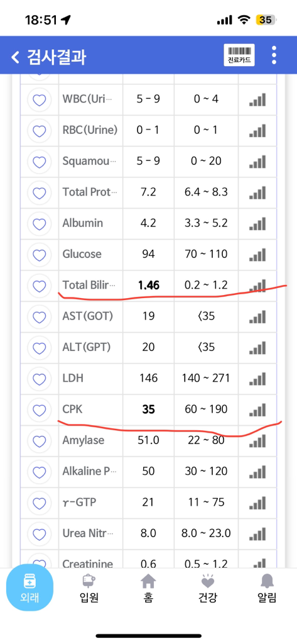297x644 pixels.
Task: Expand the truncated Alkaline P… test name
Action: pos(89,472)
